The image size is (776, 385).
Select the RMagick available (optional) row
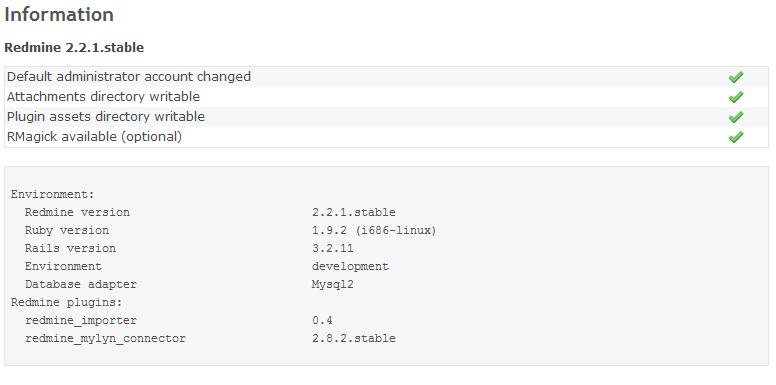[386, 137]
